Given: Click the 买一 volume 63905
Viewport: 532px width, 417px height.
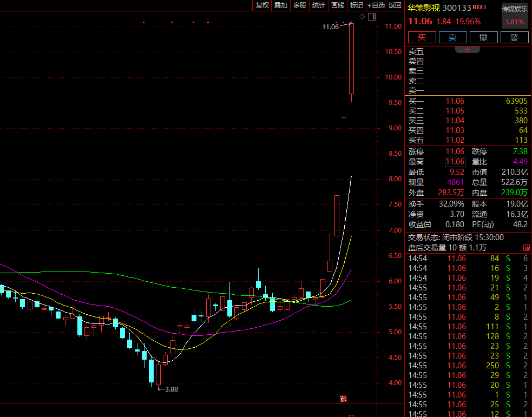Looking at the screenshot, I should tap(517, 101).
